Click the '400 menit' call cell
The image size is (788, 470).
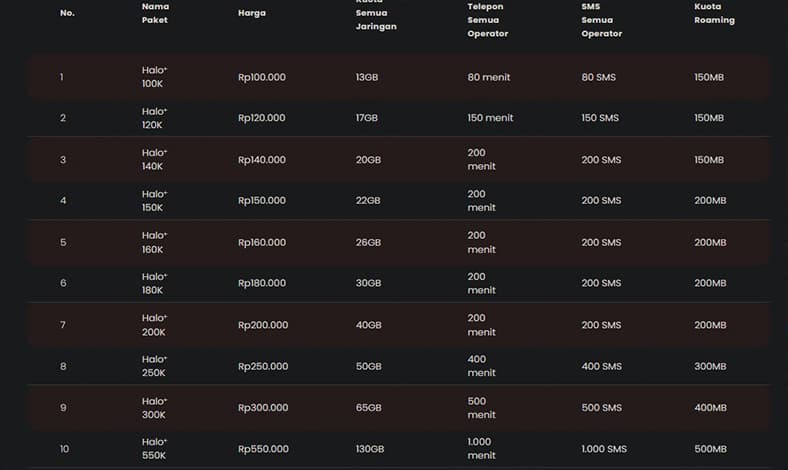pyautogui.click(x=481, y=366)
